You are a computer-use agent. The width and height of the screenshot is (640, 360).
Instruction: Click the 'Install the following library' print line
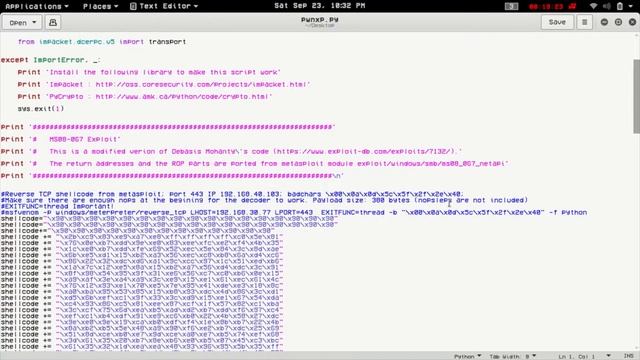point(149,72)
